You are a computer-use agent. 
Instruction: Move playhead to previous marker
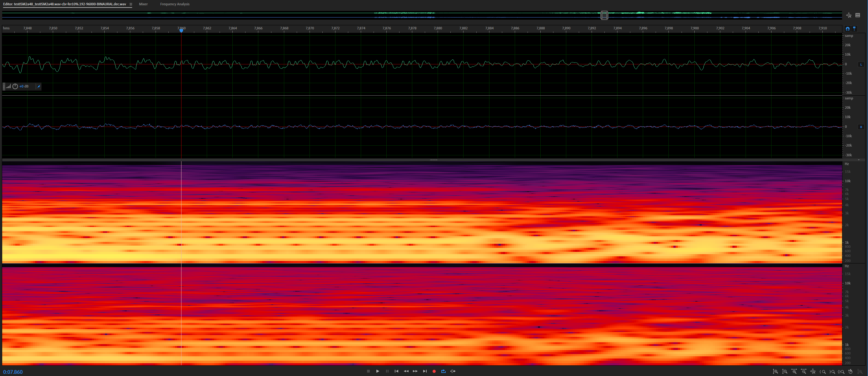click(x=397, y=371)
